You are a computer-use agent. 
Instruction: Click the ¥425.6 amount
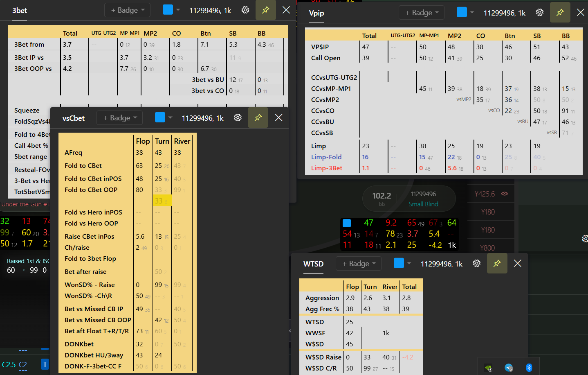[x=485, y=194]
